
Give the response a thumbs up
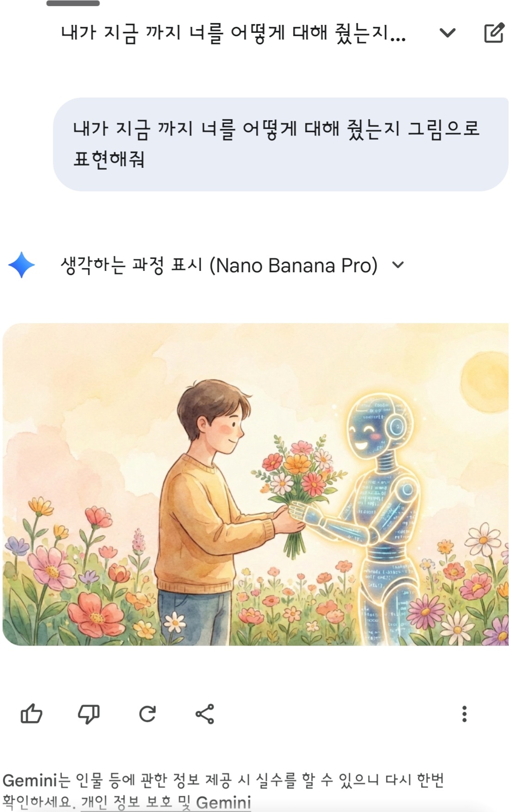[x=31, y=714]
